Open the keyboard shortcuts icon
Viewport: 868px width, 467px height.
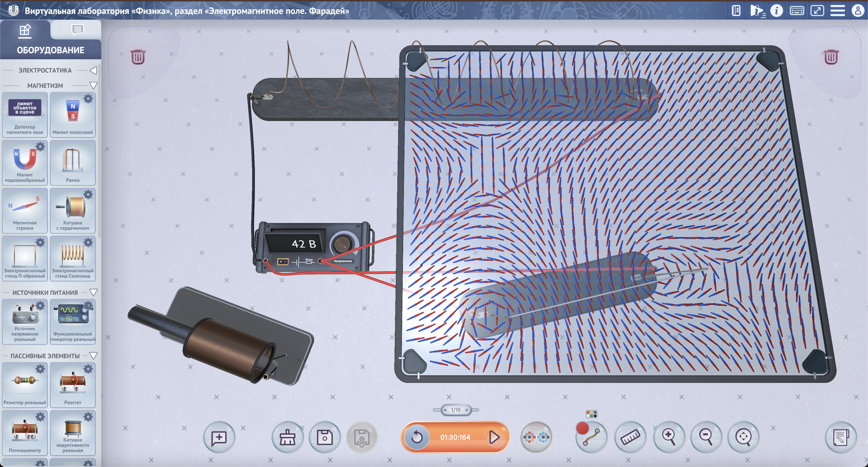pyautogui.click(x=797, y=11)
